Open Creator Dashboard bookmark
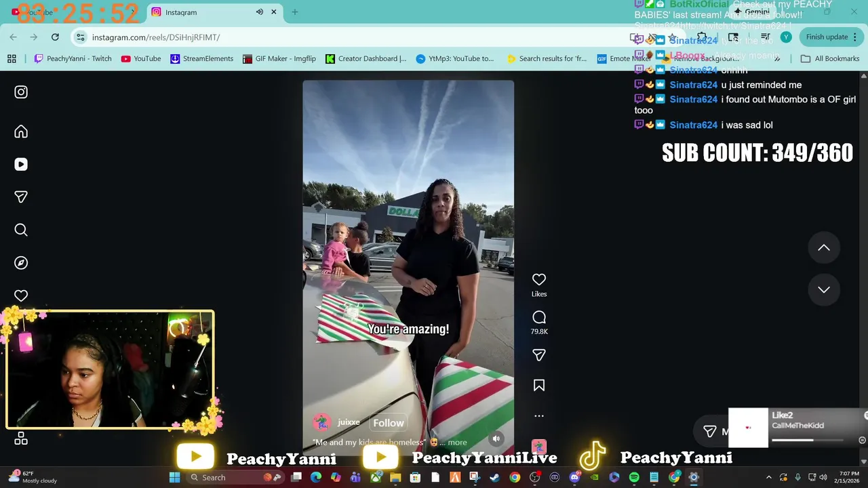 (366, 59)
